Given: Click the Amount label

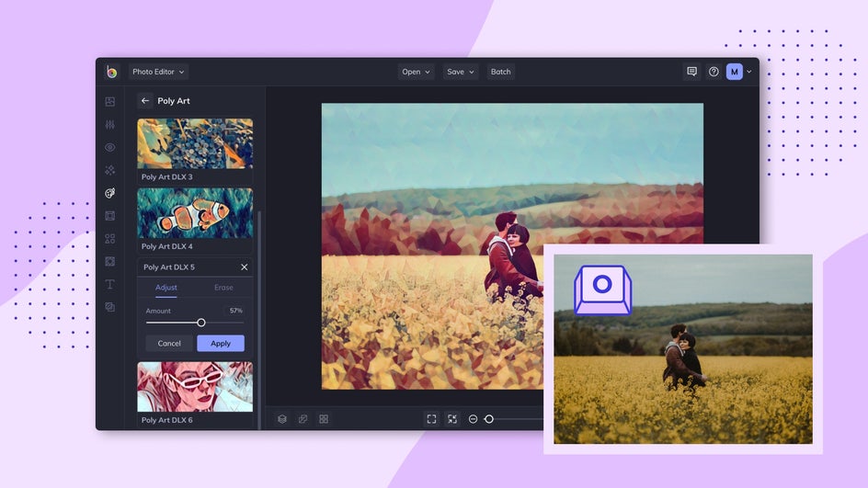Looking at the screenshot, I should tap(158, 311).
